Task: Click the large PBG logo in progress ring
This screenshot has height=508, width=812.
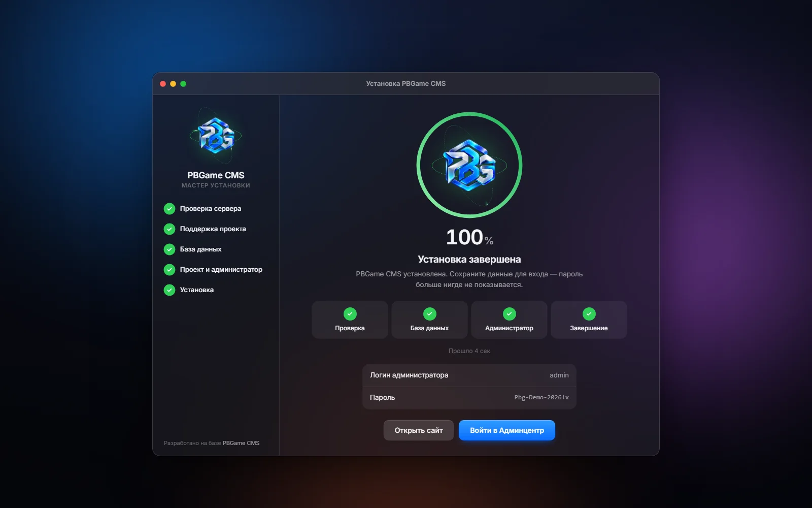Action: [469, 165]
